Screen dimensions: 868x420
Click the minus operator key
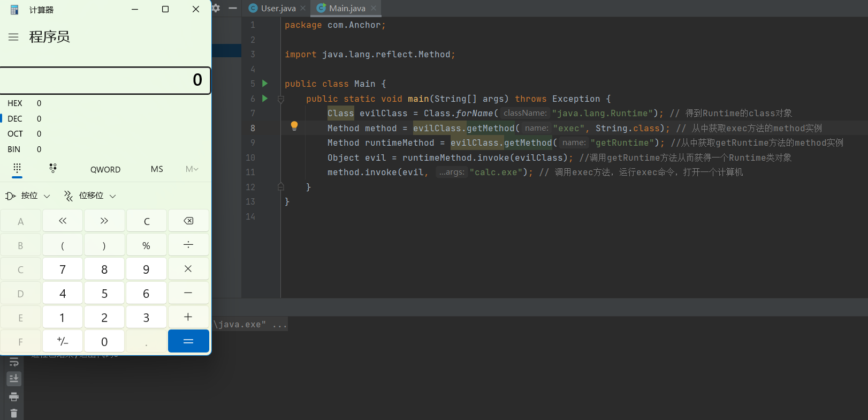coord(188,293)
